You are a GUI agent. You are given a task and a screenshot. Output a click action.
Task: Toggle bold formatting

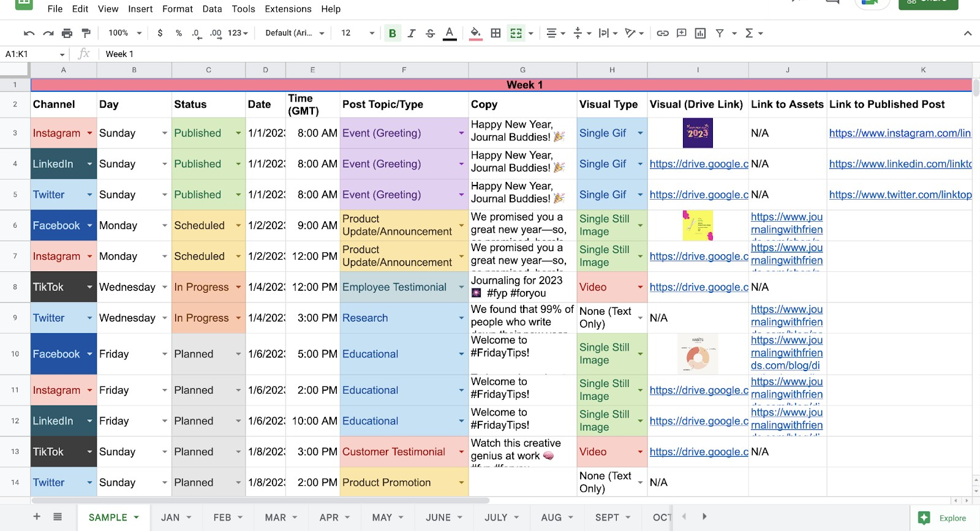(393, 33)
